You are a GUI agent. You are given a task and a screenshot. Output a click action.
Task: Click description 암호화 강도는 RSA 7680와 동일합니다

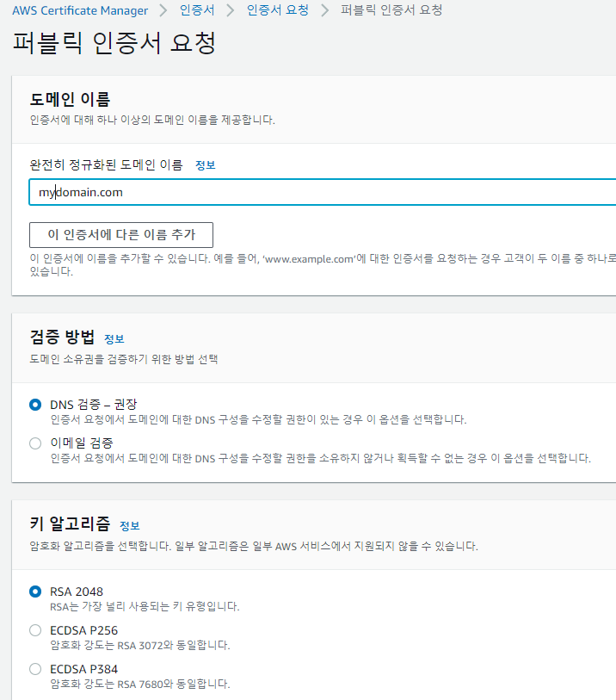tap(140, 684)
